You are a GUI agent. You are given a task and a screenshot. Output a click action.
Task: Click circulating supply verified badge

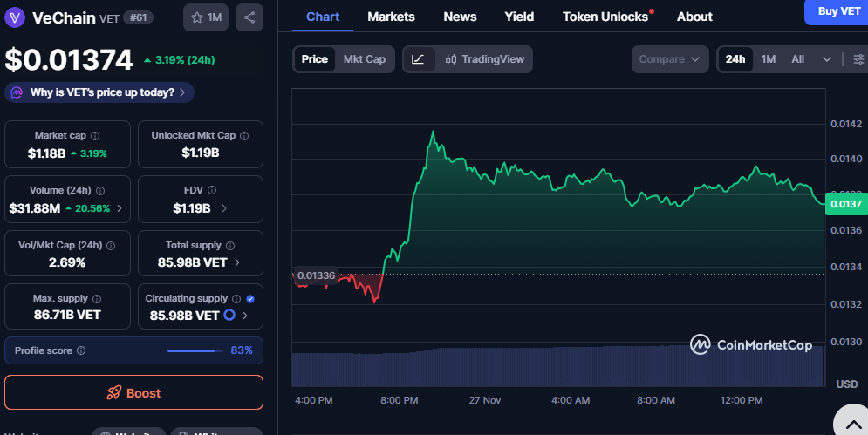coord(250,298)
